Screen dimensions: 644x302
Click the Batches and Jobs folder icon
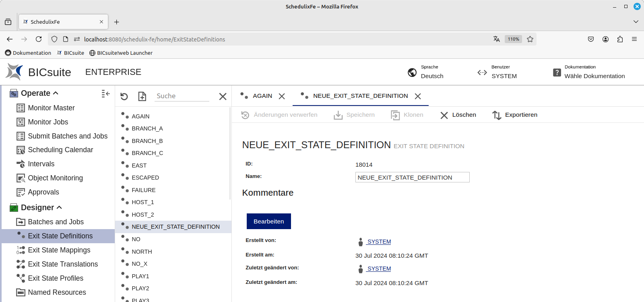pyautogui.click(x=21, y=222)
